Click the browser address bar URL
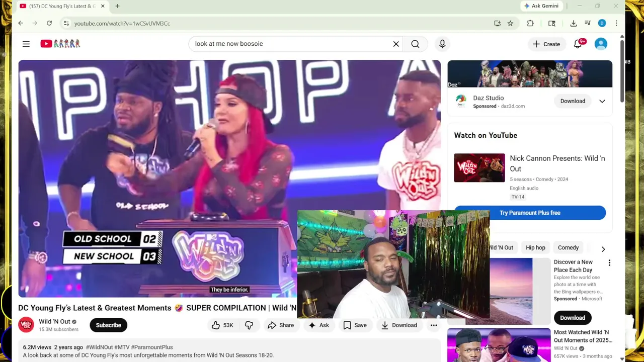644x362 pixels. point(122,23)
